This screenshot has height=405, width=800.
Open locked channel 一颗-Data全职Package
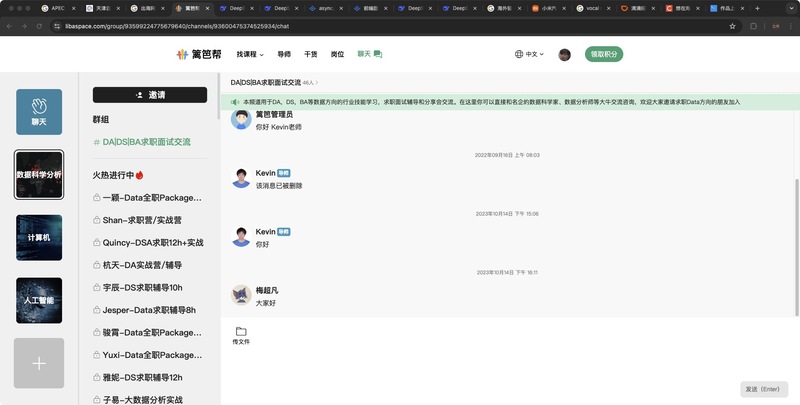pyautogui.click(x=147, y=198)
